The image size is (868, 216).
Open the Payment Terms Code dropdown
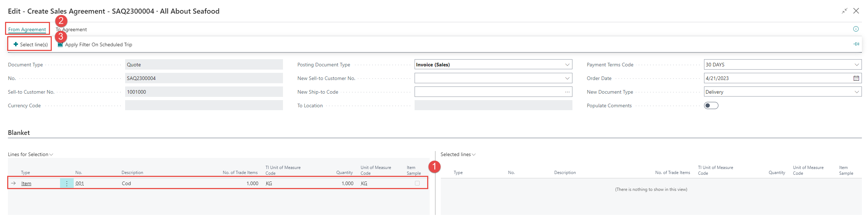(x=856, y=65)
